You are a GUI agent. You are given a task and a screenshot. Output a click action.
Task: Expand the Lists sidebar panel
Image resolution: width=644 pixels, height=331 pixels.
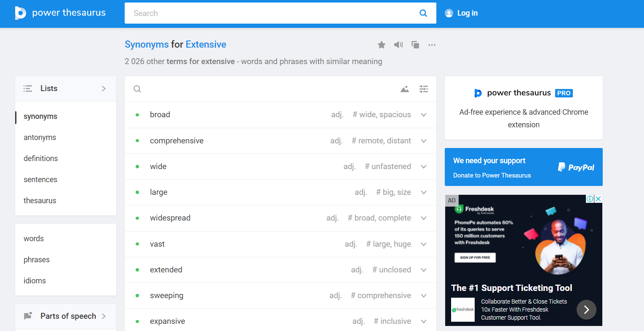(104, 89)
